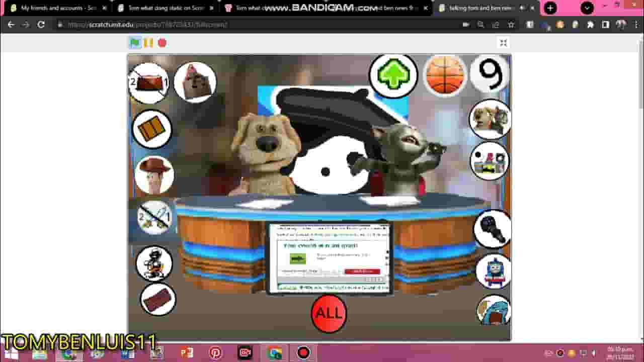The image size is (644, 362).
Task: Click the crossed-out swords 2-1 icon
Action: [x=154, y=218]
